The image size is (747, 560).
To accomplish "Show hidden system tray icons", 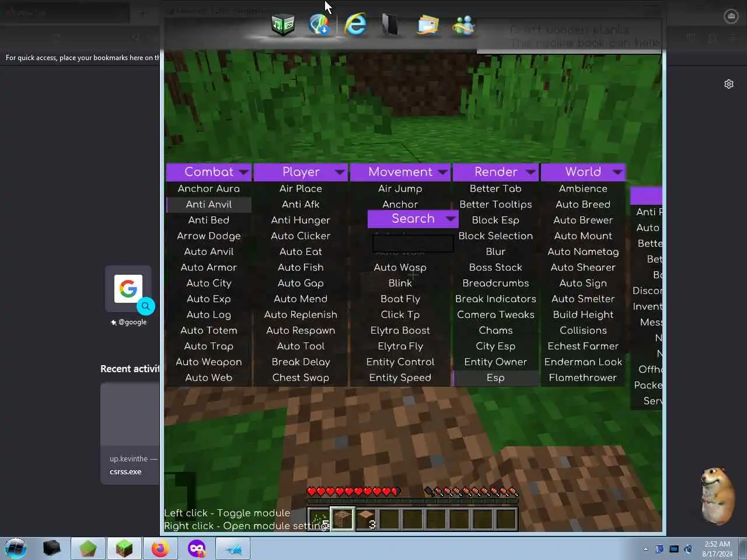I will [645, 549].
